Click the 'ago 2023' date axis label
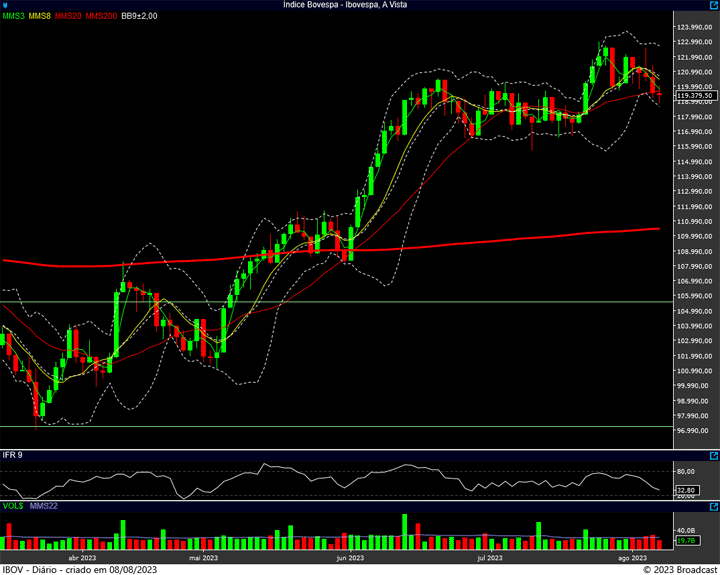Viewport: 720px width, 575px height. pyautogui.click(x=632, y=559)
